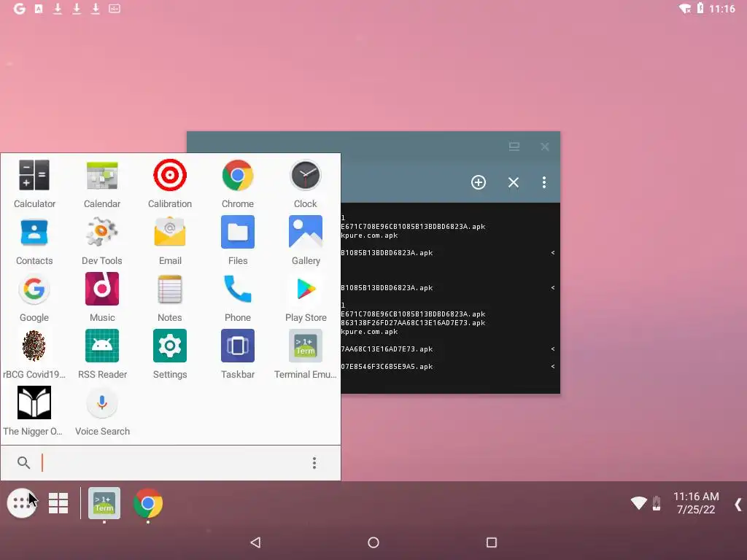Click the app drawer search field
The width and height of the screenshot is (747, 560).
point(171,463)
